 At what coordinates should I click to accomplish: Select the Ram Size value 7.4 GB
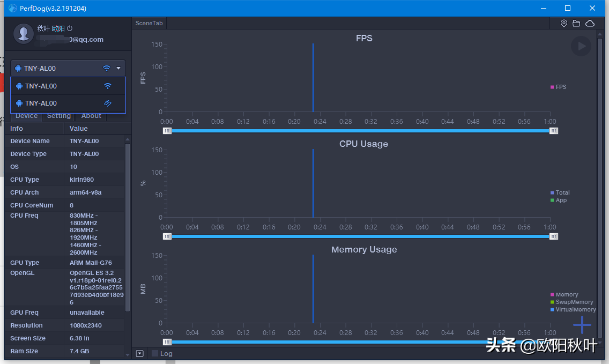[79, 351]
